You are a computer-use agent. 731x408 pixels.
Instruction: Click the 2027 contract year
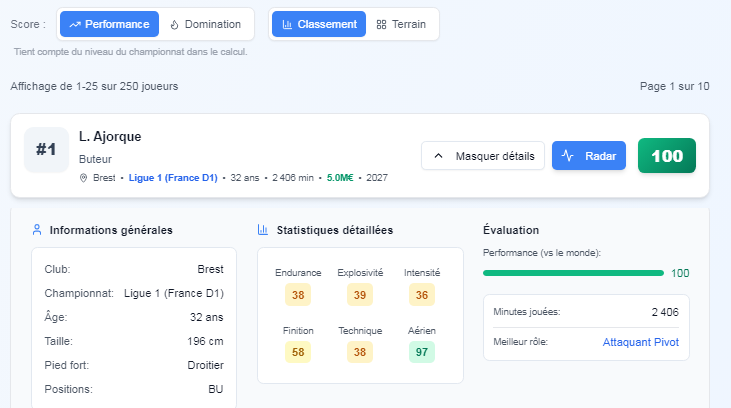coord(377,178)
